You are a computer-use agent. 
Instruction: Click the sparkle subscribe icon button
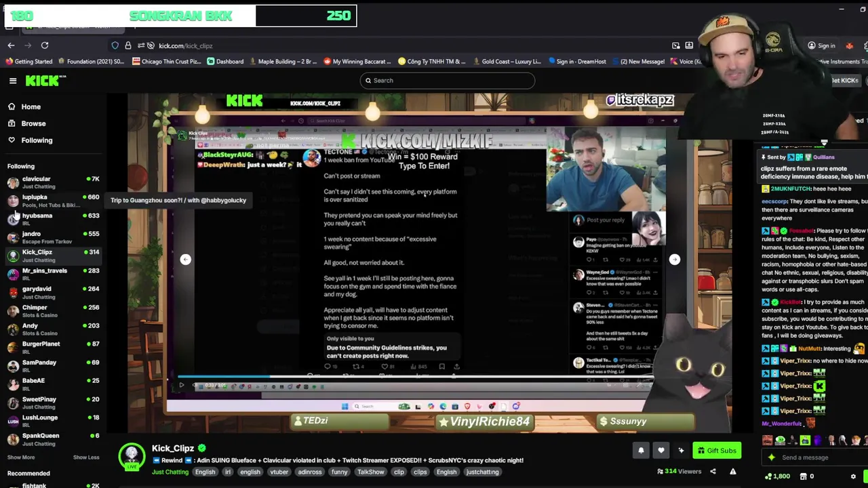[682, 450]
